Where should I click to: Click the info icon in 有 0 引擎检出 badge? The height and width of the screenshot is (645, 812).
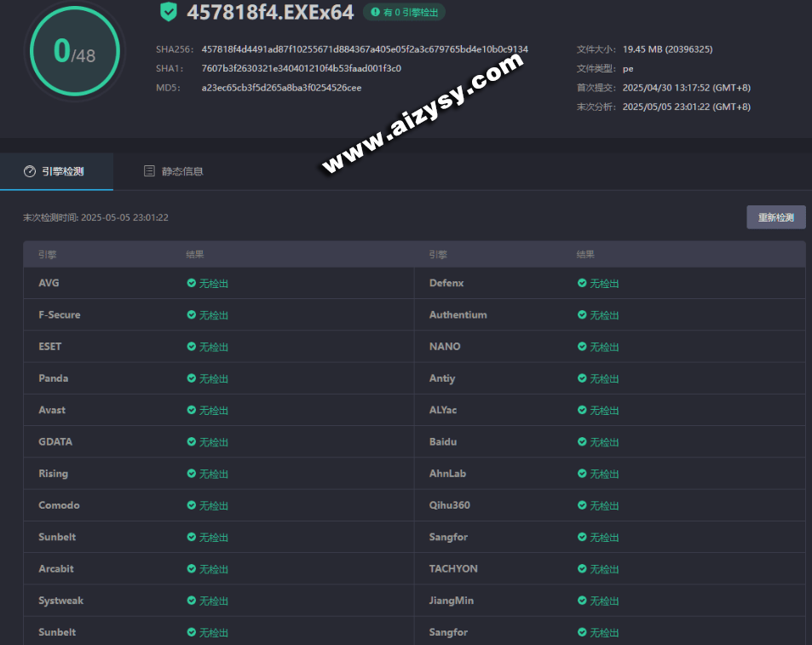point(375,12)
